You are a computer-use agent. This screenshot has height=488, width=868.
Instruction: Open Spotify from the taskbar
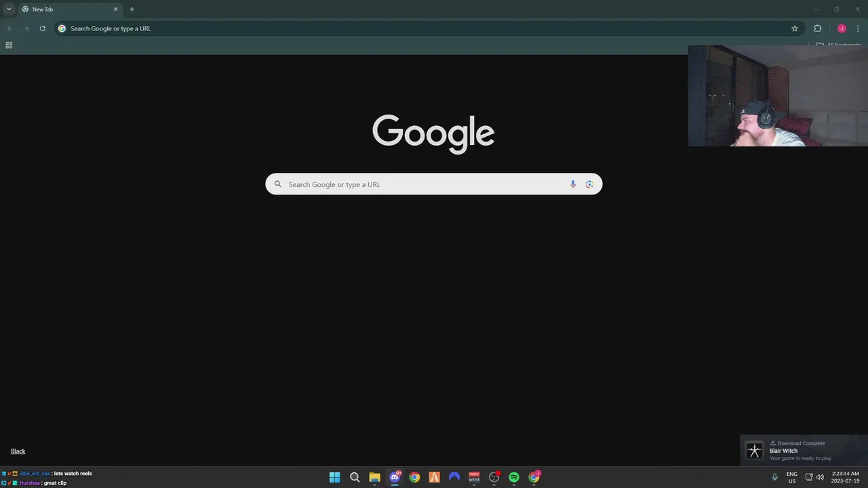(x=514, y=477)
